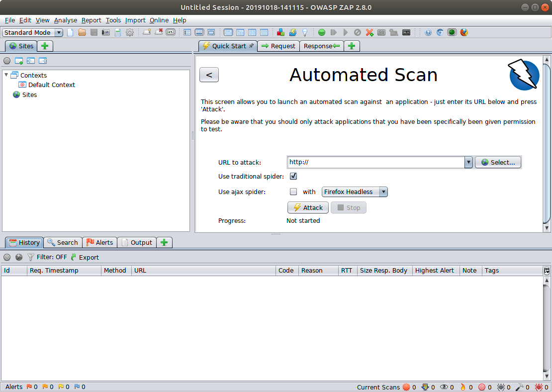Add a new bottom tab with the green plus
Screen dimensions: 552x392
tap(165, 243)
